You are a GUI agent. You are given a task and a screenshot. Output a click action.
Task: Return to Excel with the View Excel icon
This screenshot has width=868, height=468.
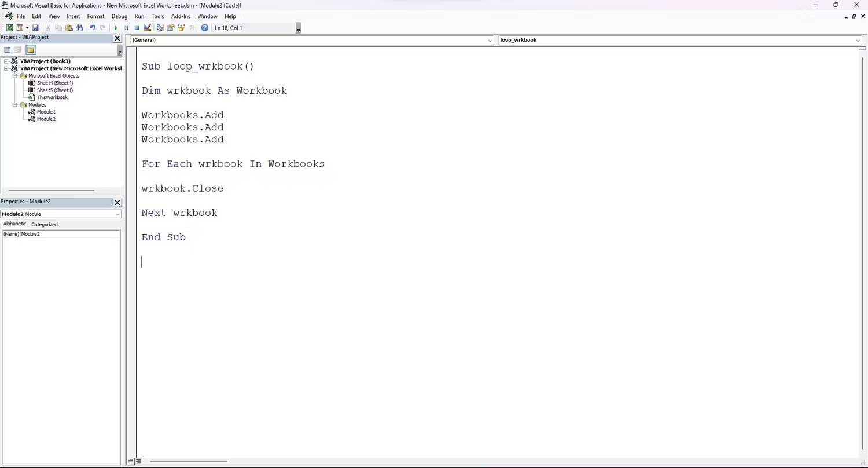point(9,28)
